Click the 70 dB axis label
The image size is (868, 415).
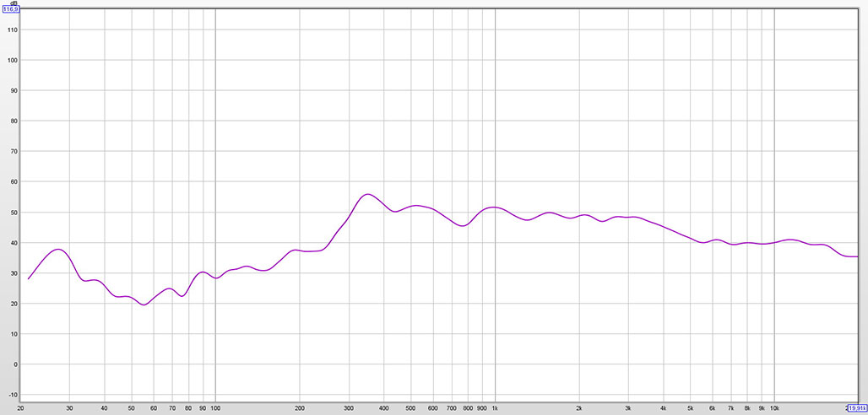coord(15,151)
